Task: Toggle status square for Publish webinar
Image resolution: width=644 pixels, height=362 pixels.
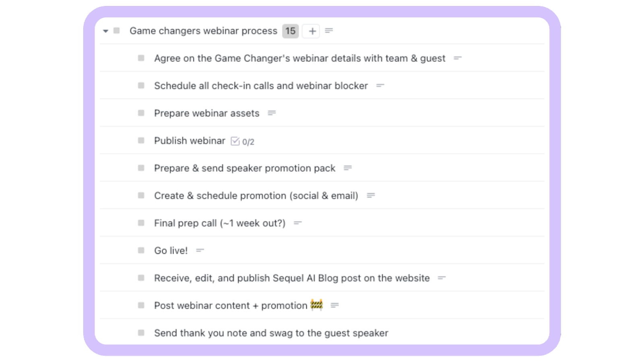Action: point(141,140)
